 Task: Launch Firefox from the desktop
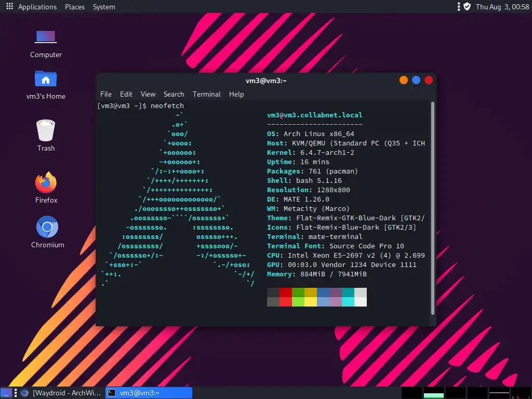[x=46, y=187]
